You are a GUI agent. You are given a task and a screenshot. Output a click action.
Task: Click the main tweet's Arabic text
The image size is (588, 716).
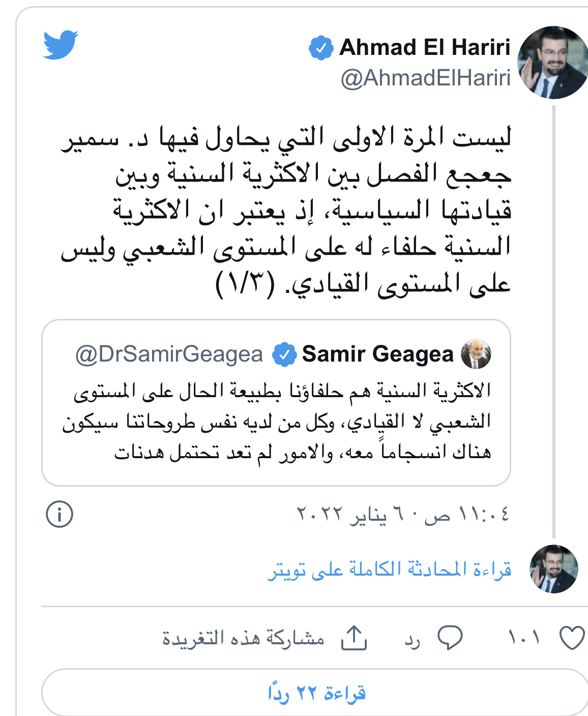(286, 211)
